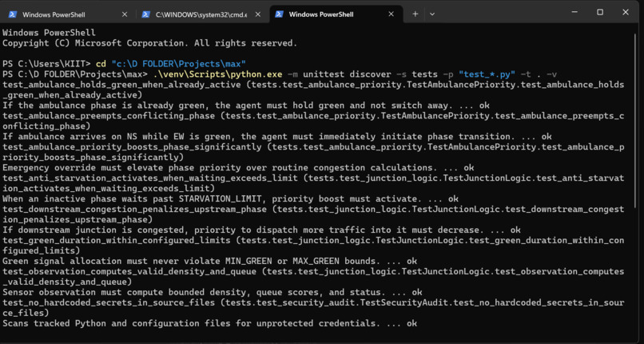Screen dimensions: 644x344
Task: Click the unittest discover command line
Action: (x=355, y=75)
